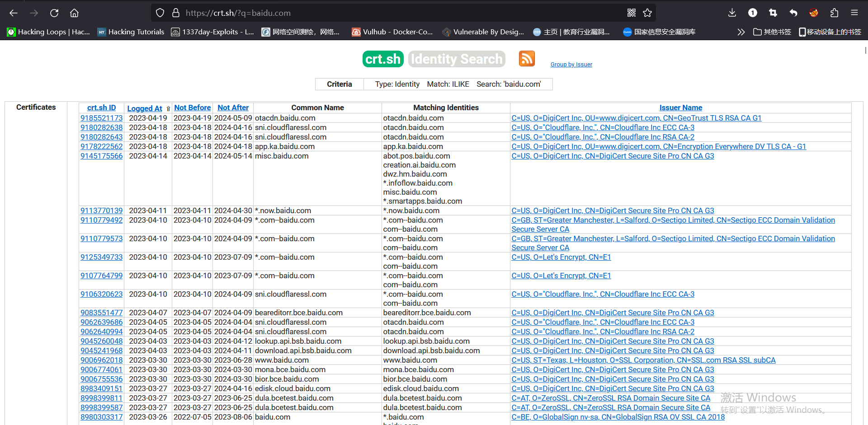868x425 pixels.
Task: Go back with the browser back arrow
Action: [14, 13]
